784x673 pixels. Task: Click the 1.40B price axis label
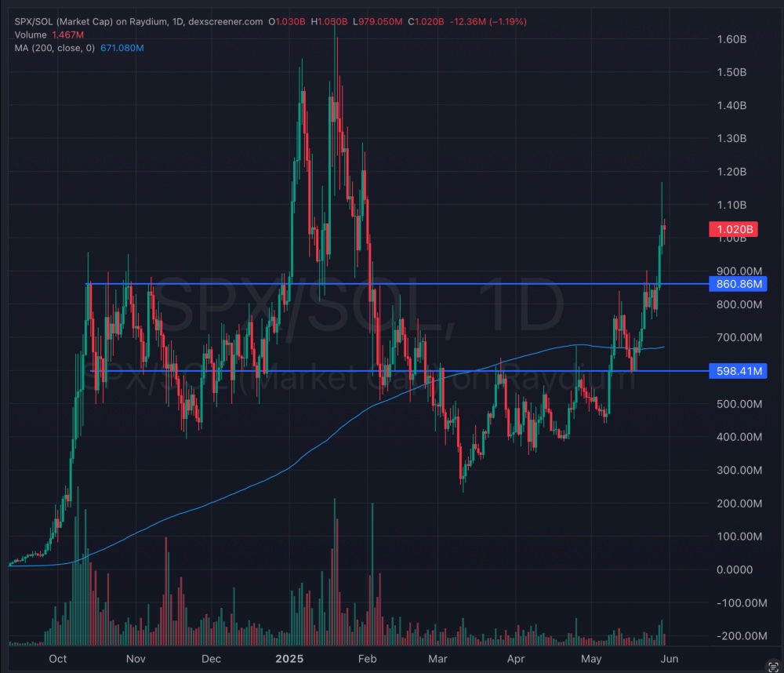pyautogui.click(x=731, y=105)
